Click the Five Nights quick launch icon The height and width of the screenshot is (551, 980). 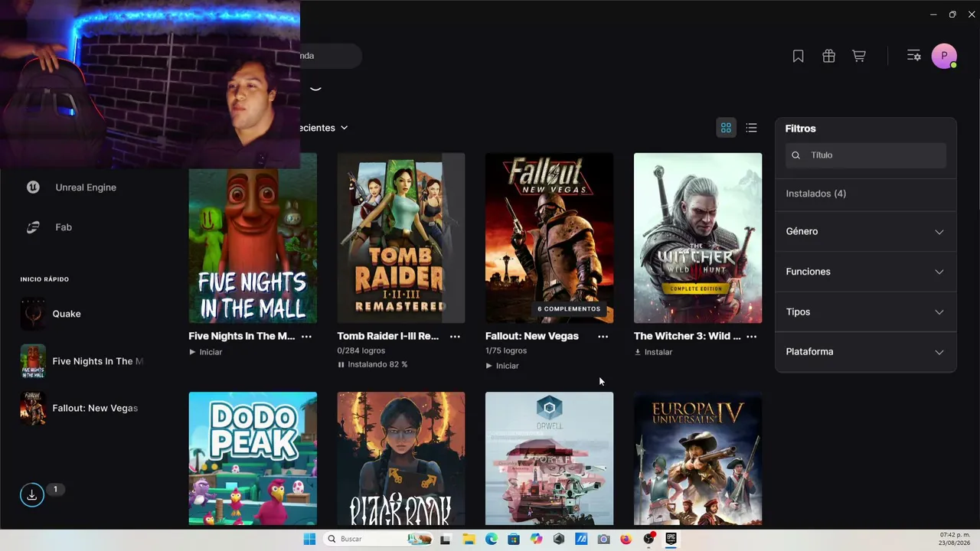[33, 361]
